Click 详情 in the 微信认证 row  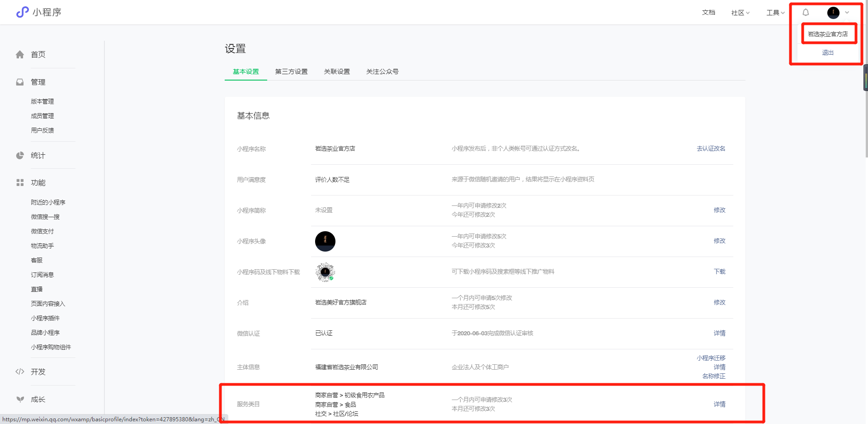coord(720,333)
